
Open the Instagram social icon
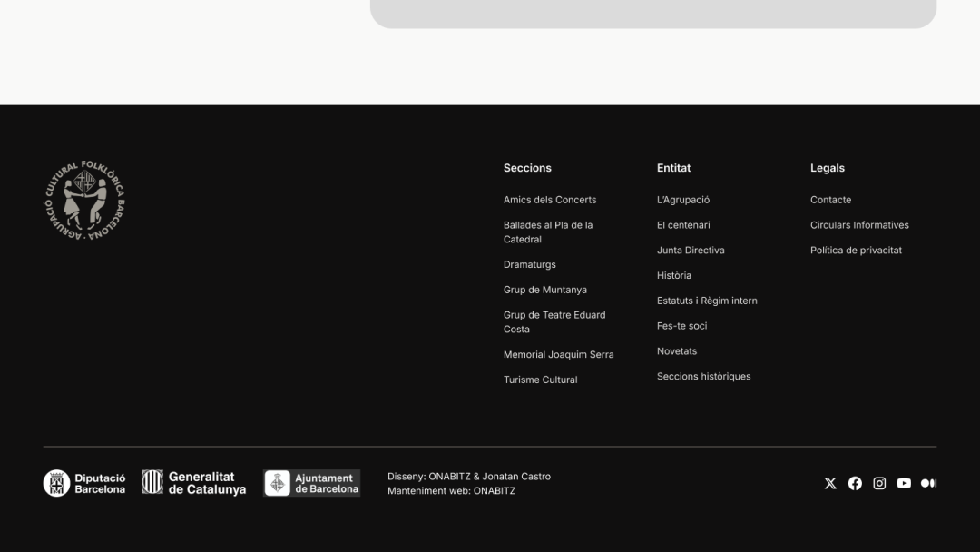pos(879,483)
